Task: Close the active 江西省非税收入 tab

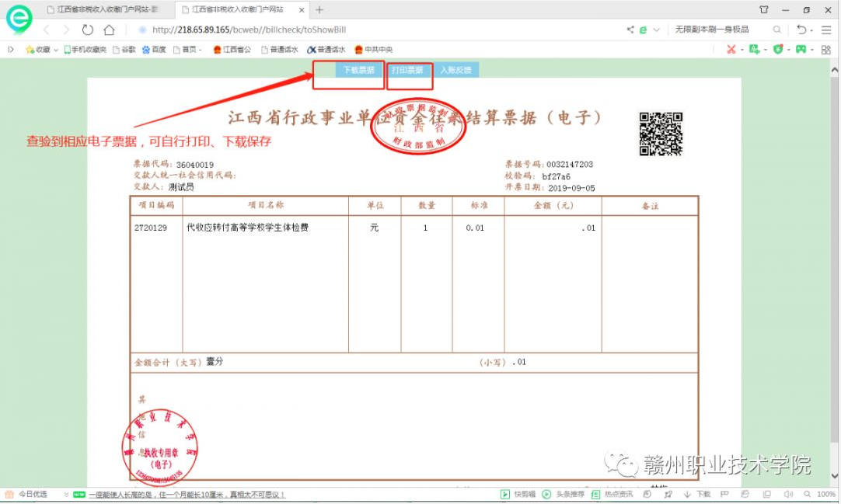Action: [x=302, y=10]
